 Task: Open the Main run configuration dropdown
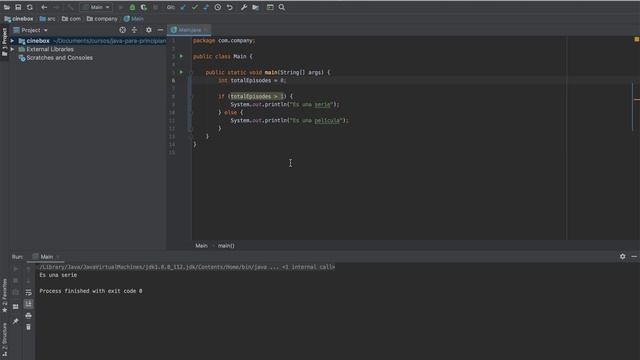[x=96, y=7]
